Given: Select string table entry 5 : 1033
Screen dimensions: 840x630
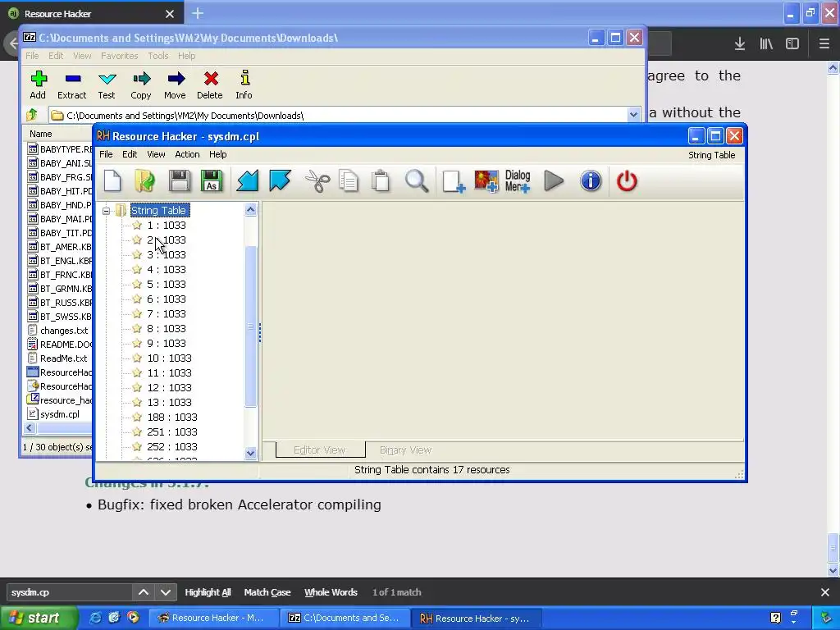Looking at the screenshot, I should pos(166,285).
